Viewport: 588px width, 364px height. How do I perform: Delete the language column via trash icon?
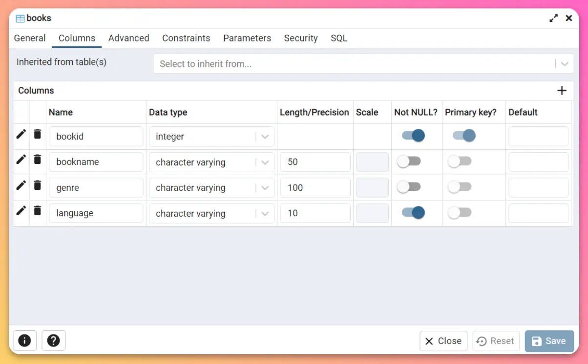click(38, 211)
